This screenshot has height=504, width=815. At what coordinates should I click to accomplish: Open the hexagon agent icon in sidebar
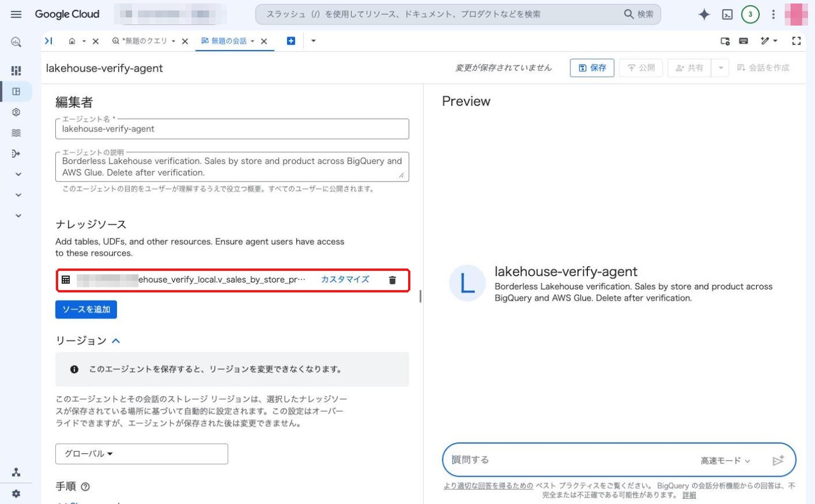(16, 112)
